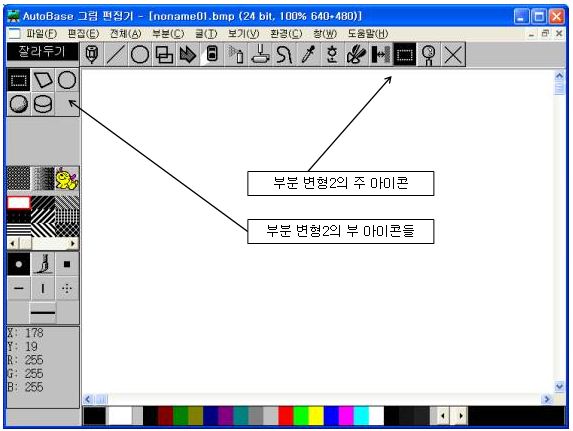
Task: Select the spray can tool
Action: 236,54
